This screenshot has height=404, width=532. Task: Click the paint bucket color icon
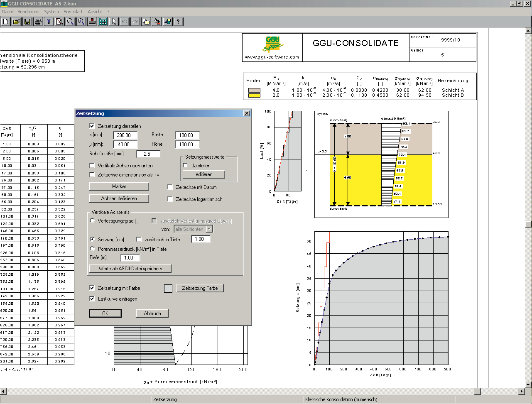point(157,22)
